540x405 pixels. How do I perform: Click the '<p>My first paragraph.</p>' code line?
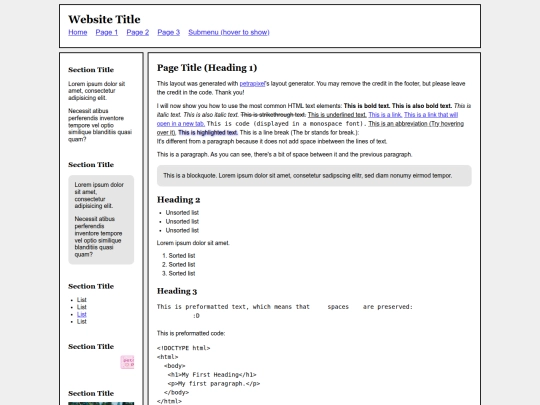coord(214,384)
